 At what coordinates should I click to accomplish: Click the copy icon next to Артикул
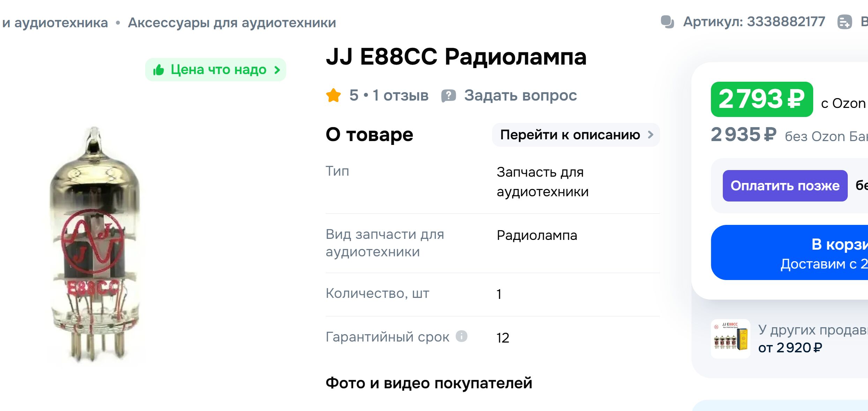click(667, 22)
